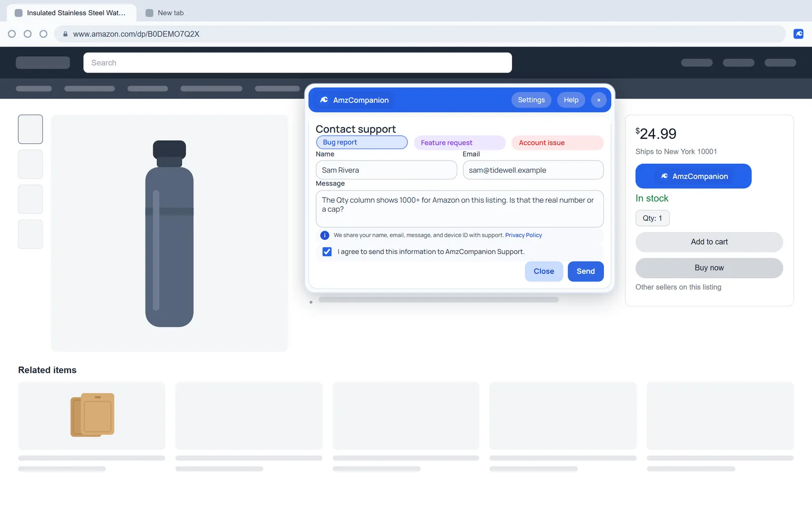Select the first product image thumbnail

coord(30,129)
